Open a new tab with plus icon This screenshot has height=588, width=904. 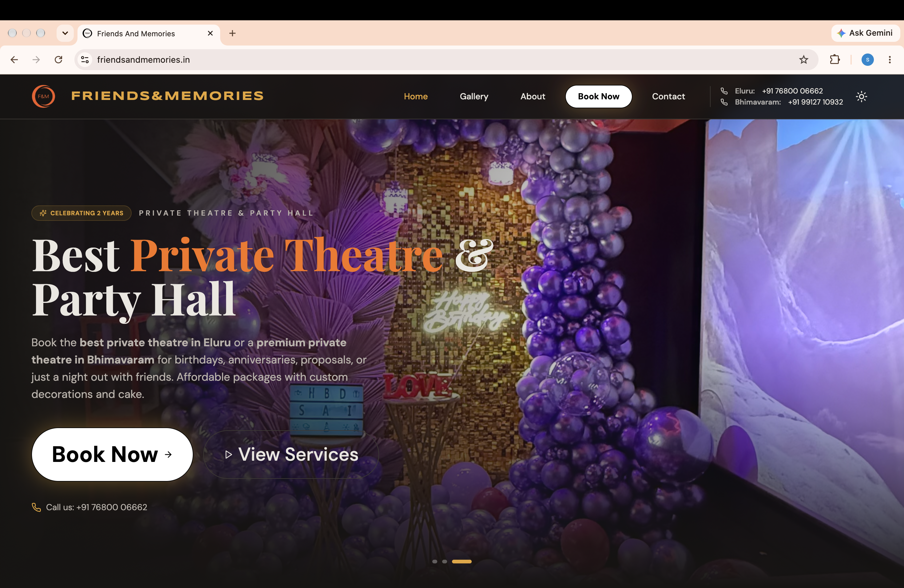(232, 34)
